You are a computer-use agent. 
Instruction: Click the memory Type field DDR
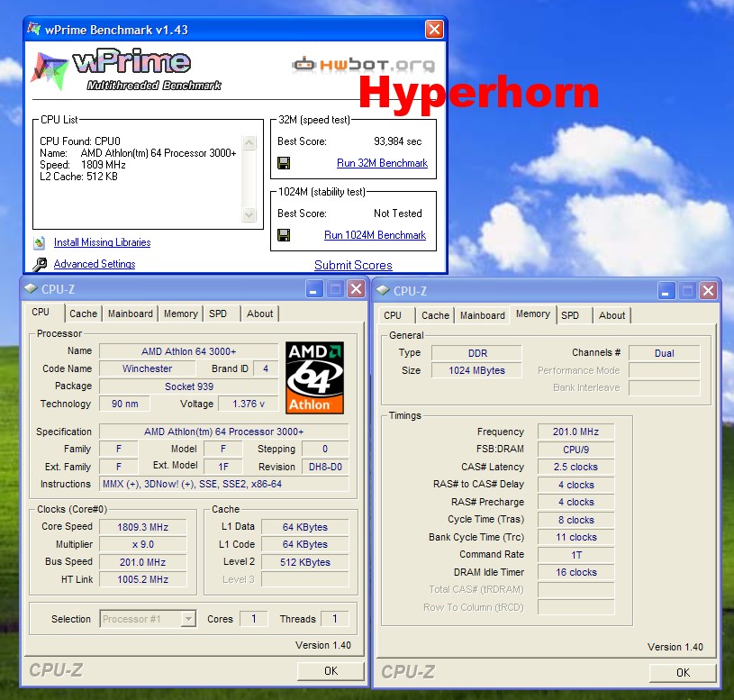tap(477, 353)
